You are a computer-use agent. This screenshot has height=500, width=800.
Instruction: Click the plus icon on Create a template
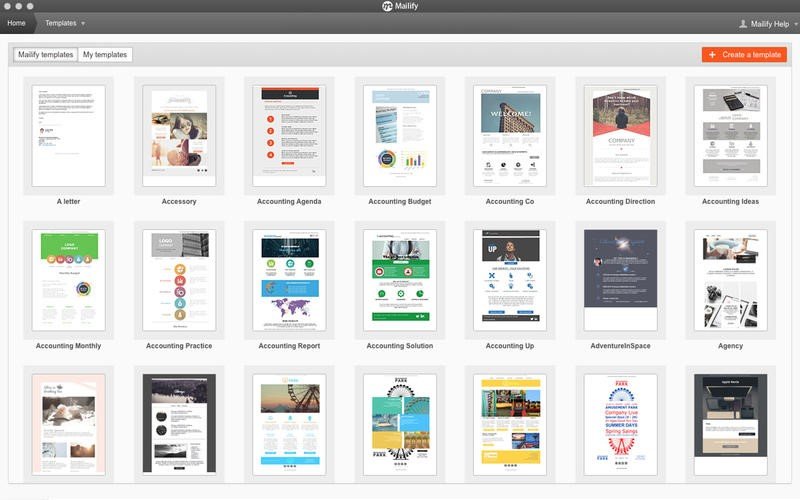[x=712, y=55]
